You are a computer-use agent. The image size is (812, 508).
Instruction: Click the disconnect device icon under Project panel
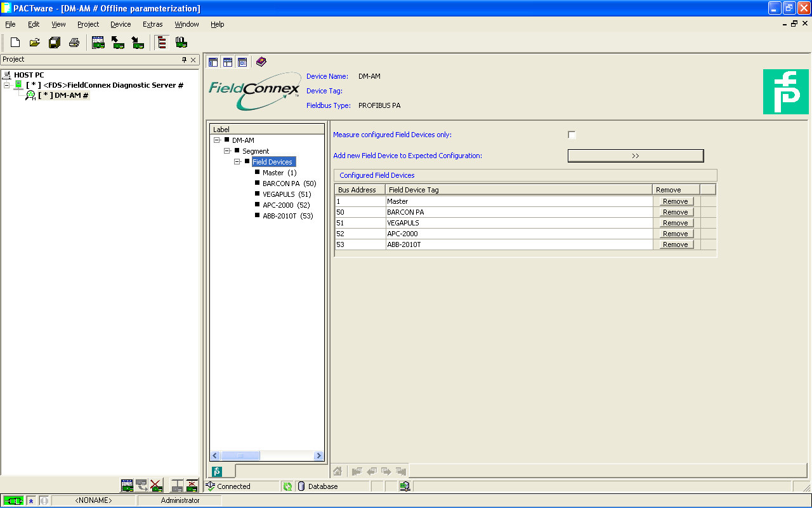192,486
